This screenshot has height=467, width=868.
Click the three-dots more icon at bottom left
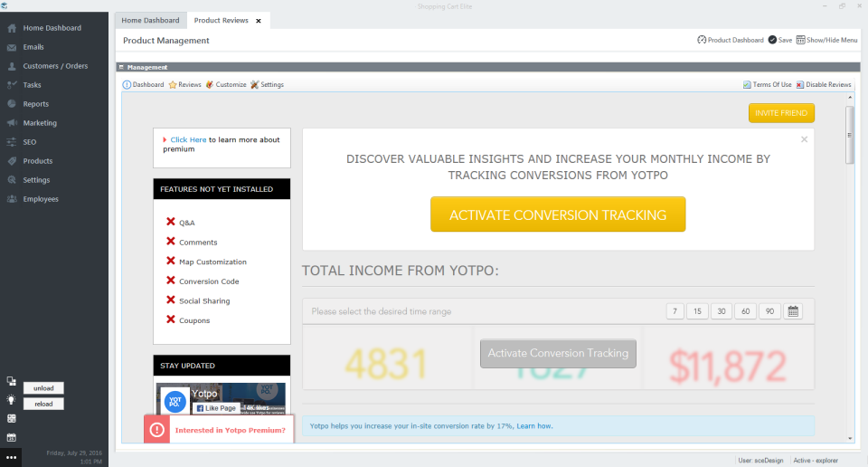tap(11, 458)
